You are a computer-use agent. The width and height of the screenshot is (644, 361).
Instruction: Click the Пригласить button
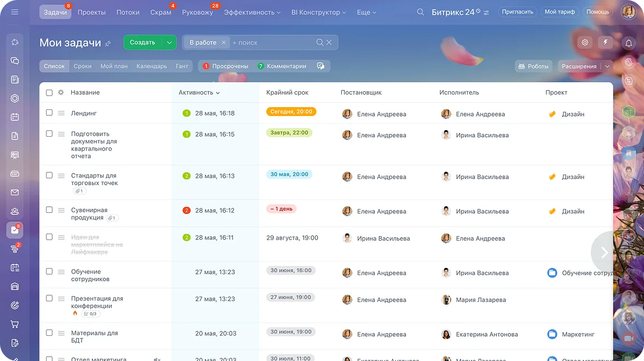[x=517, y=12]
